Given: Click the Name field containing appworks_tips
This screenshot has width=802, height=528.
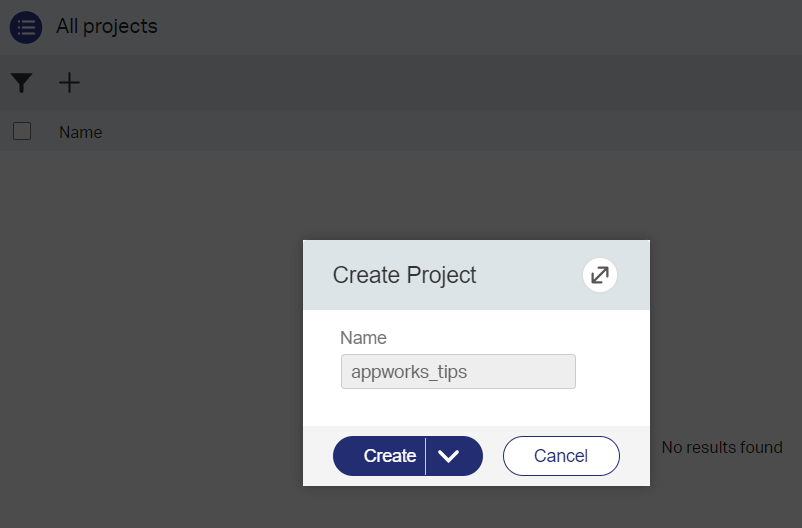Looking at the screenshot, I should pyautogui.click(x=458, y=372).
